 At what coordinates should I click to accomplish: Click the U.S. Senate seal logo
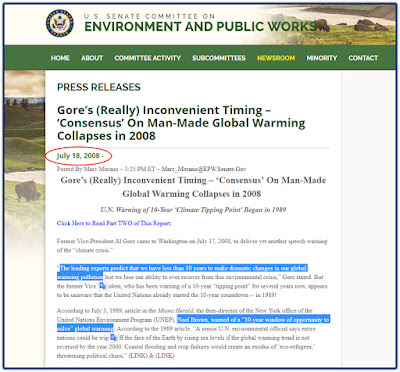coord(60,23)
